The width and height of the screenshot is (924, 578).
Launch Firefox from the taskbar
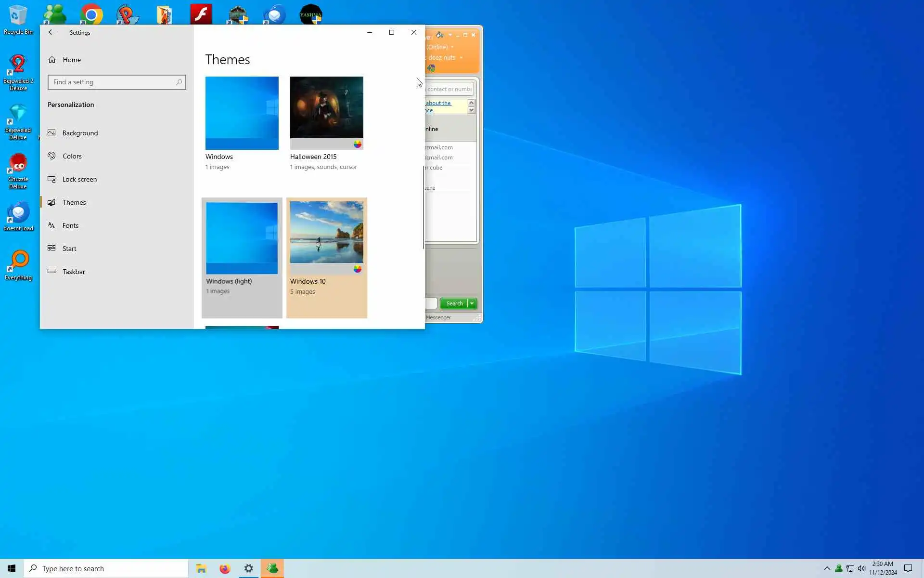225,569
